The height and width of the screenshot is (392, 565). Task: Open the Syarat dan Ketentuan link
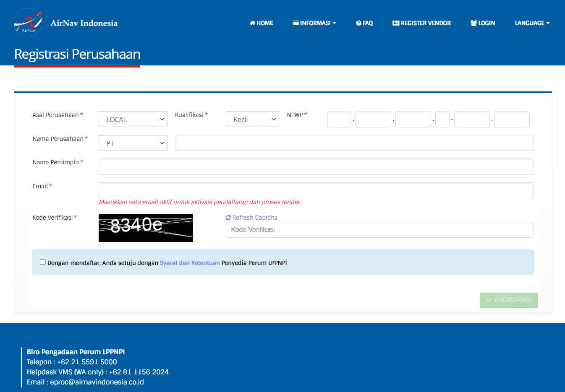point(190,263)
